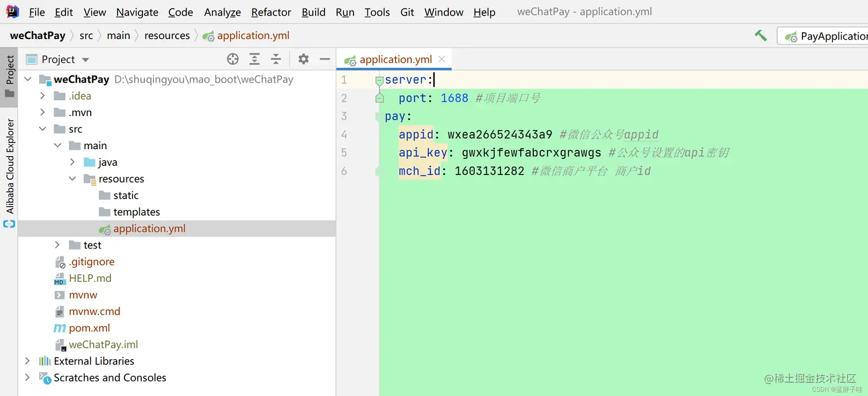Click application.yml in the breadcrumb bar
Image resolution: width=868 pixels, height=396 pixels.
click(x=246, y=36)
